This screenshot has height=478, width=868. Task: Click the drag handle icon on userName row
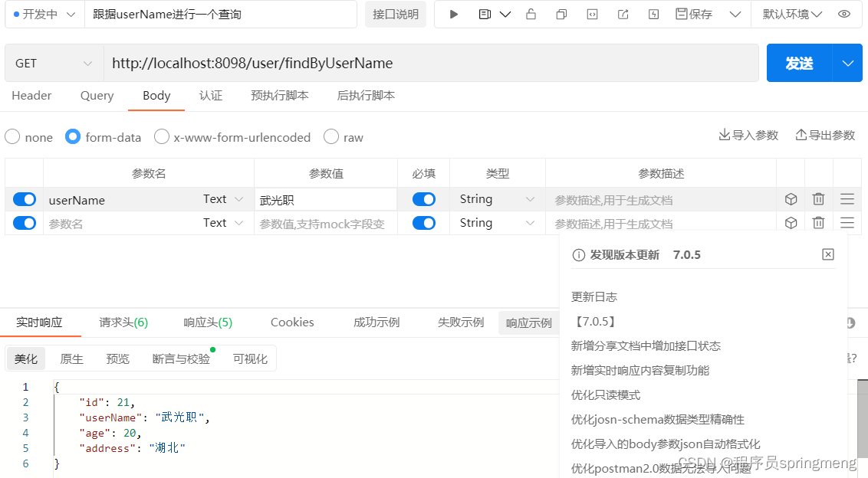[x=847, y=198]
